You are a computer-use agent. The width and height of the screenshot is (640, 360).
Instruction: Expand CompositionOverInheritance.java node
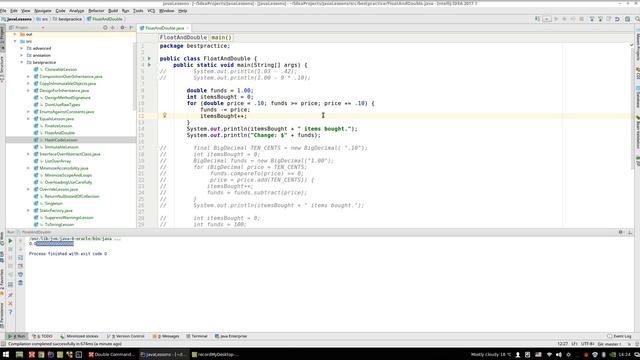click(x=29, y=76)
